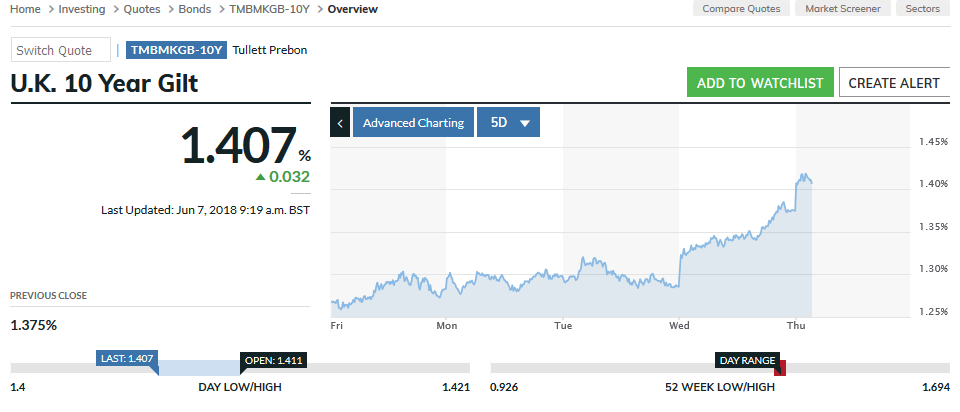The height and width of the screenshot is (412, 960).
Task: Click the red 52 week range marker
Action: (x=781, y=369)
